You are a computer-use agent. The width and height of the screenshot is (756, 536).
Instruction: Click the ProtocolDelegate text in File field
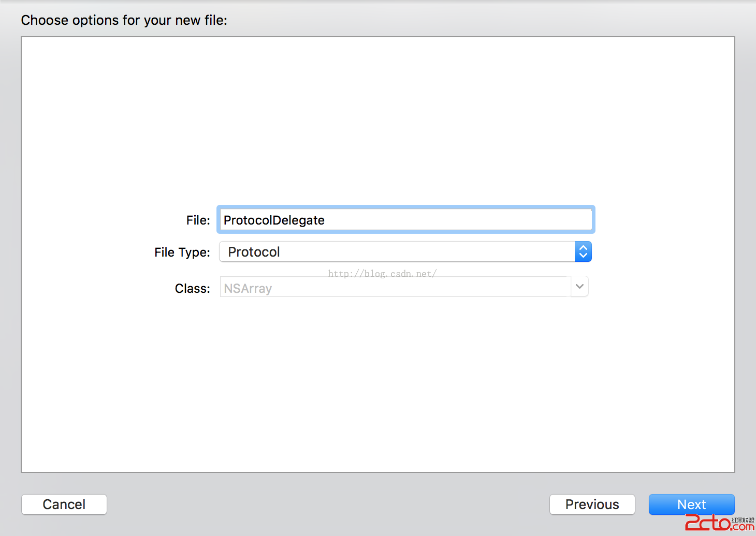click(274, 220)
